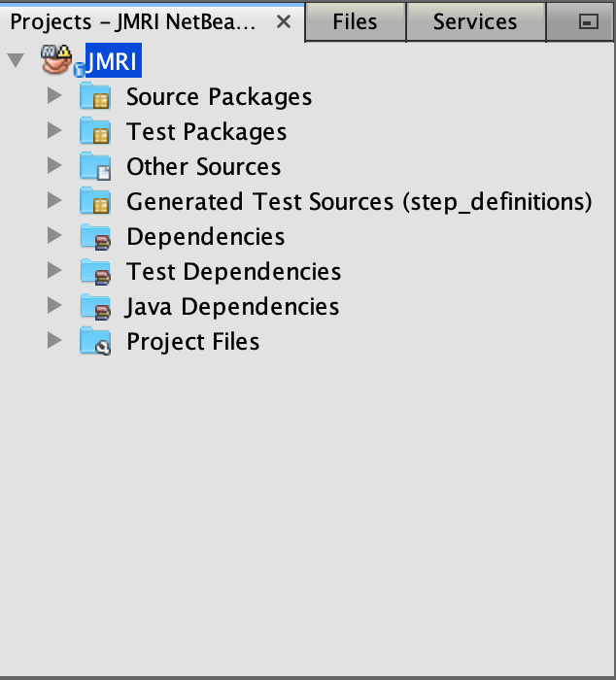
Task: Click the Other Sources folder icon
Action: [x=95, y=167]
